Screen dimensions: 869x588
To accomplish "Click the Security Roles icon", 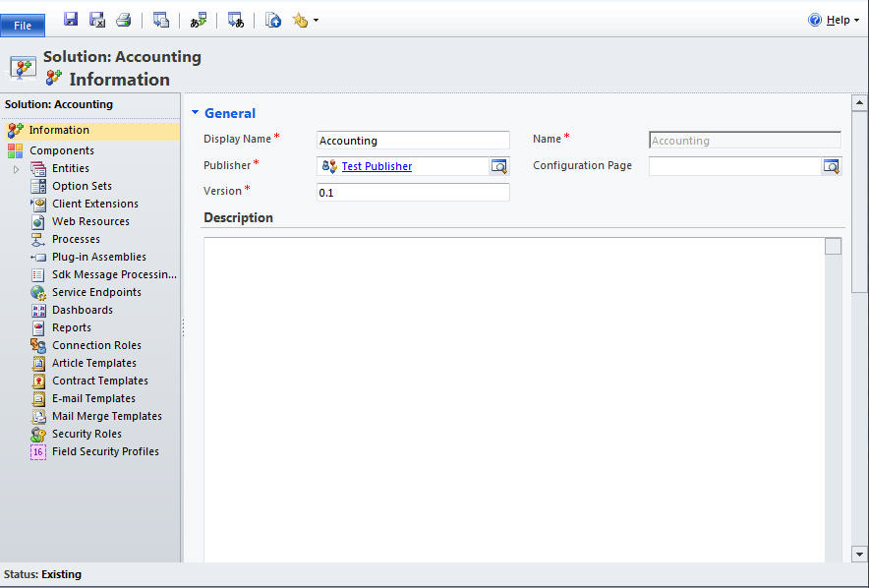I will coord(38,434).
